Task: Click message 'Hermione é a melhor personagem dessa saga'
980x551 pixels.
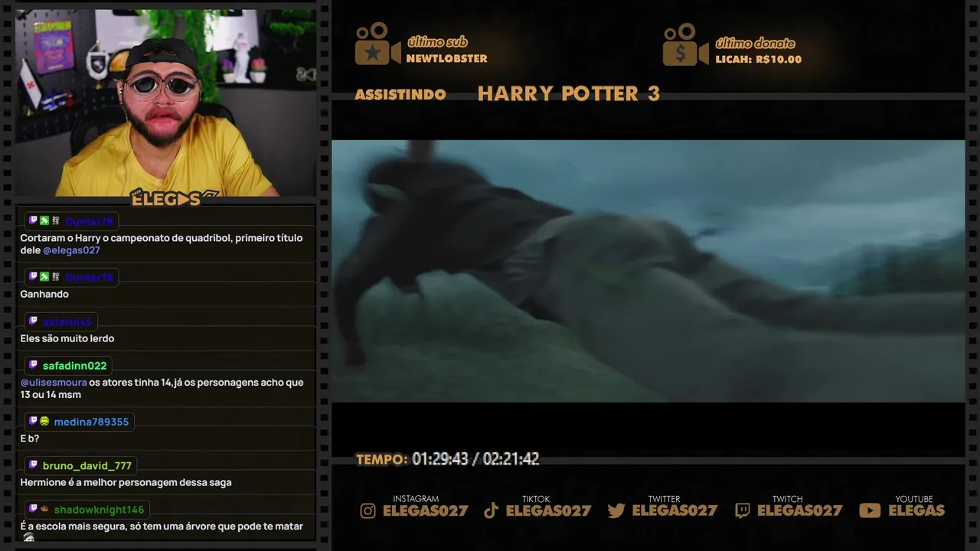Action: (x=126, y=482)
